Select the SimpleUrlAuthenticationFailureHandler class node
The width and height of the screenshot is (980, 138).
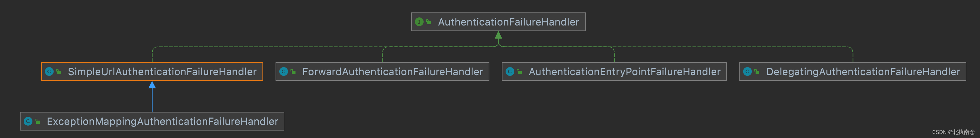(x=152, y=72)
